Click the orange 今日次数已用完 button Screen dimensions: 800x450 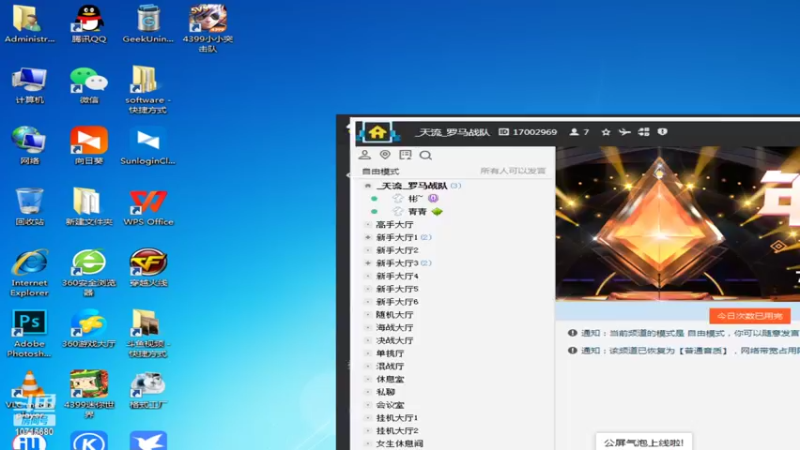pyautogui.click(x=749, y=316)
